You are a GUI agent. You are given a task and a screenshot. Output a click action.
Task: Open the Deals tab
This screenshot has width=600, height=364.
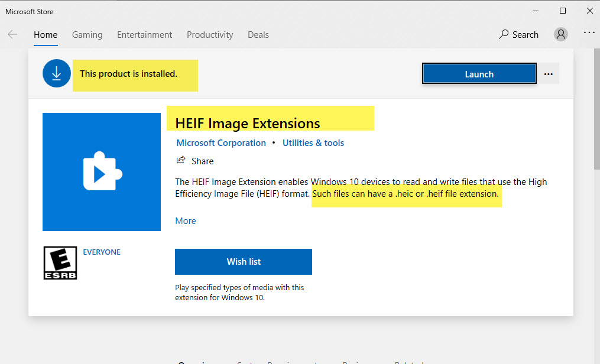tap(258, 35)
